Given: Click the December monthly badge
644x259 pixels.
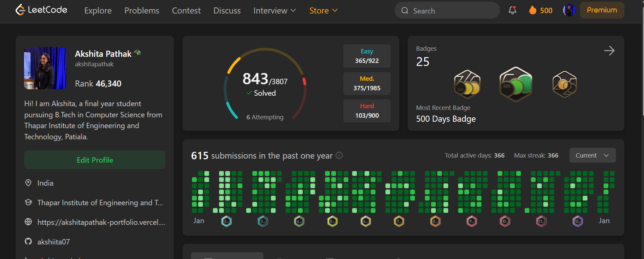Looking at the screenshot, I should [x=577, y=221].
